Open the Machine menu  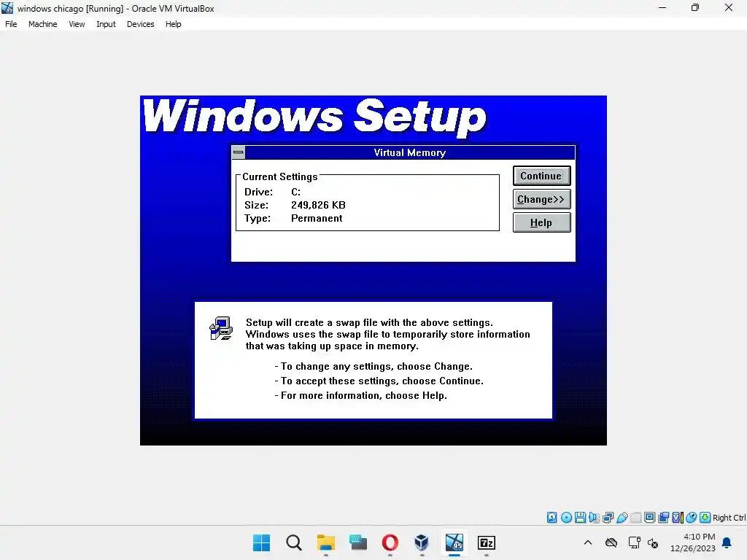click(42, 24)
